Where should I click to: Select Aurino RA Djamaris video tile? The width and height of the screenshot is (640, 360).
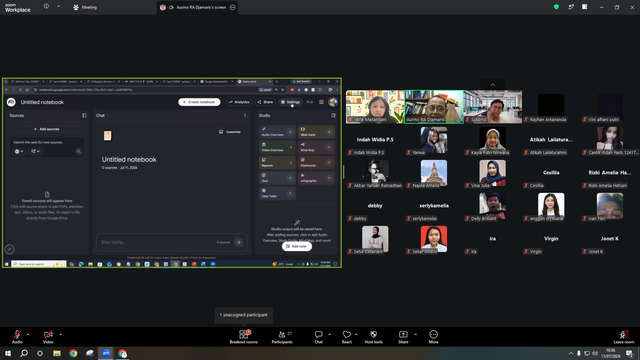point(434,107)
